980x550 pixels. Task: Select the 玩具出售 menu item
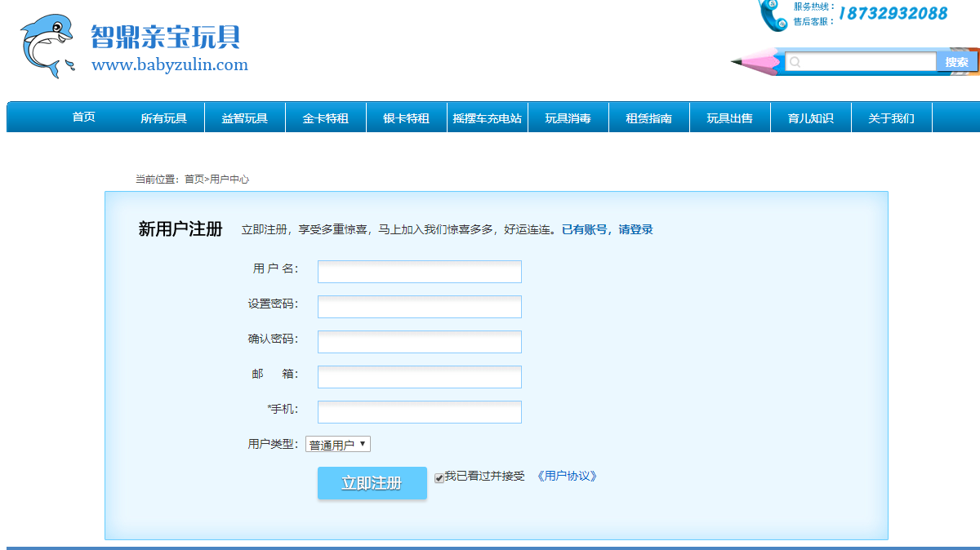pyautogui.click(x=729, y=118)
